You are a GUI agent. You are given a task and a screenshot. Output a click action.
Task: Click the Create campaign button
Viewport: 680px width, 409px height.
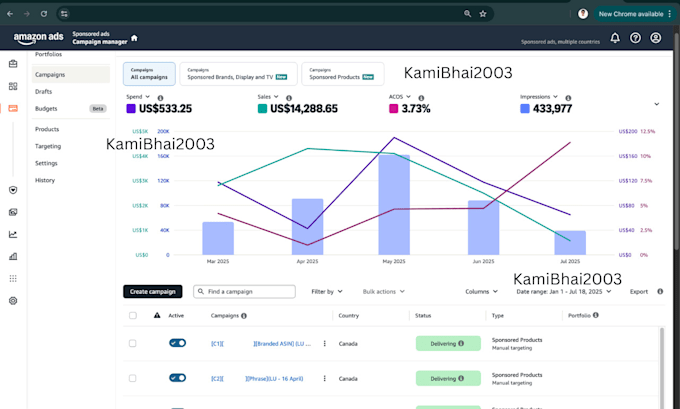click(x=153, y=291)
